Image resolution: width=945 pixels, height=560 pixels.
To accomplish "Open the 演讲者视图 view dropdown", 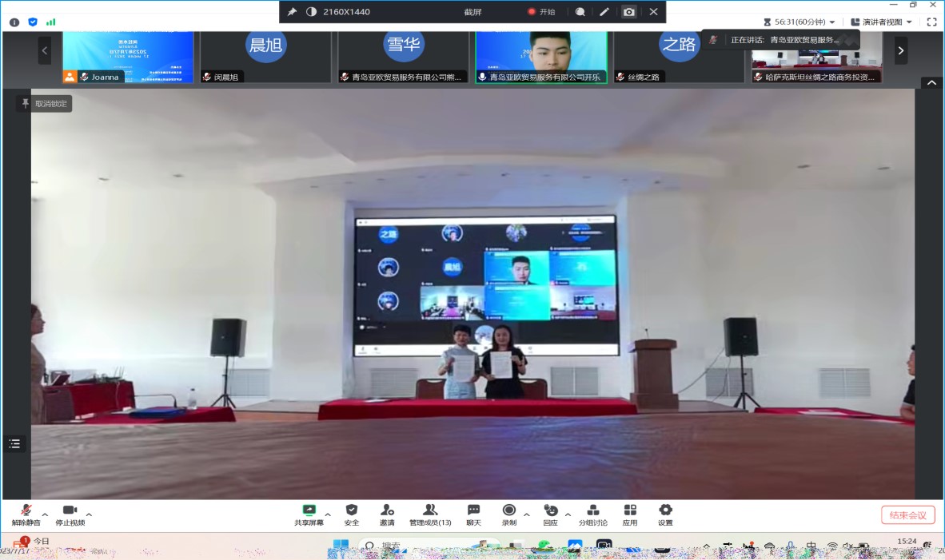I will (x=881, y=22).
